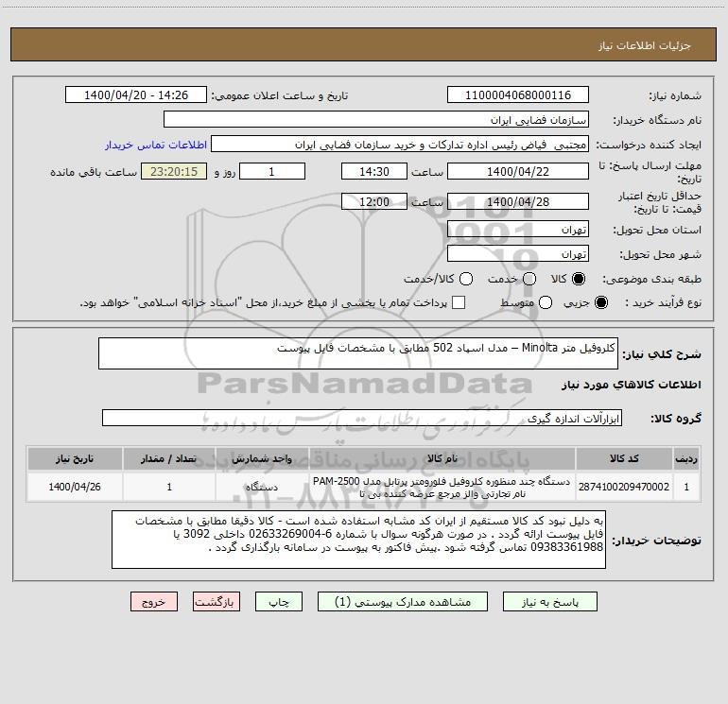This screenshot has width=728, height=704.
Task: Click the واحد شمارش column header
Action: (262, 458)
